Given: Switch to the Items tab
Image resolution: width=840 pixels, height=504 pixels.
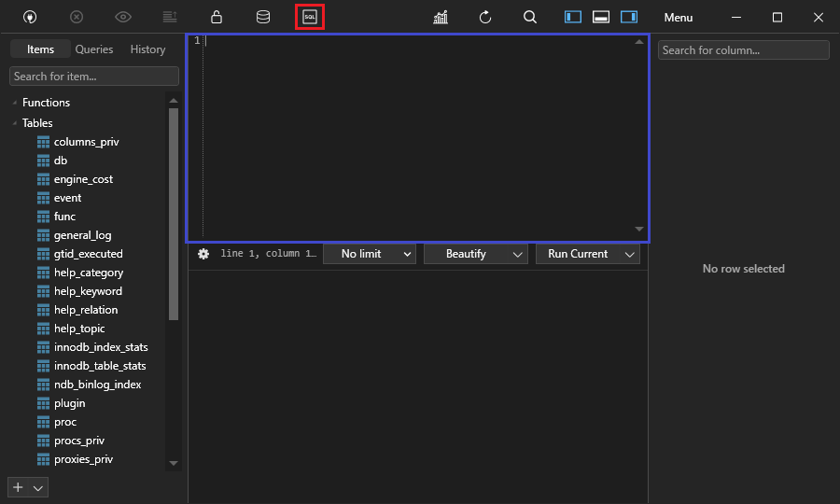Looking at the screenshot, I should tap(41, 49).
